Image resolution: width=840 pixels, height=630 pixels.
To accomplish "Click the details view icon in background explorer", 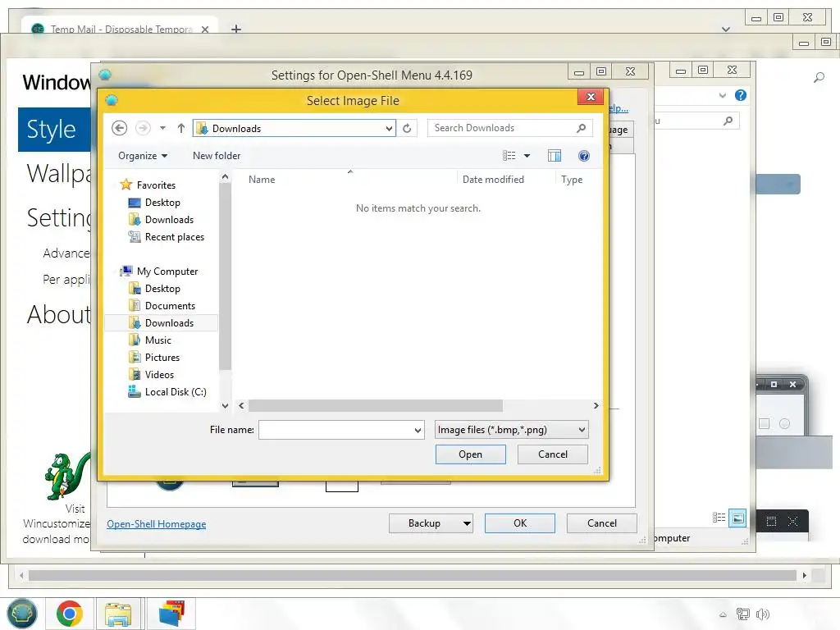I will click(x=719, y=518).
